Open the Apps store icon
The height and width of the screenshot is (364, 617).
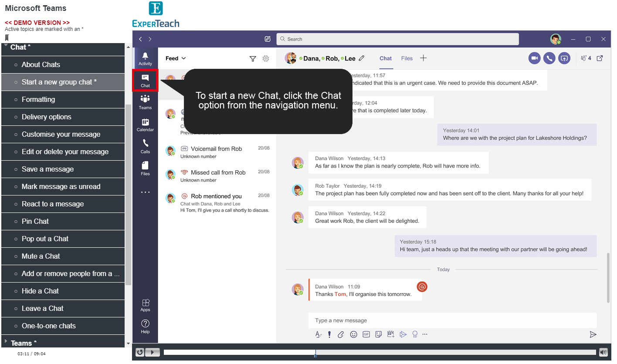pyautogui.click(x=145, y=305)
